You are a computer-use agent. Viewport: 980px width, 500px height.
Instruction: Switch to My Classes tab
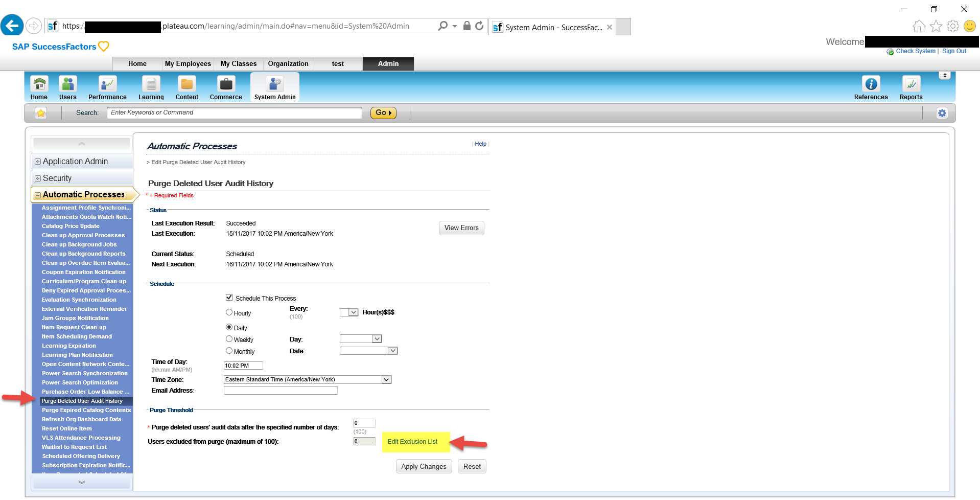(239, 64)
